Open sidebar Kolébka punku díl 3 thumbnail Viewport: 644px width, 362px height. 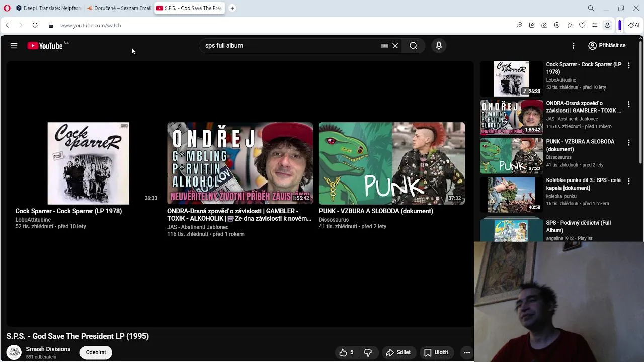coord(511,194)
